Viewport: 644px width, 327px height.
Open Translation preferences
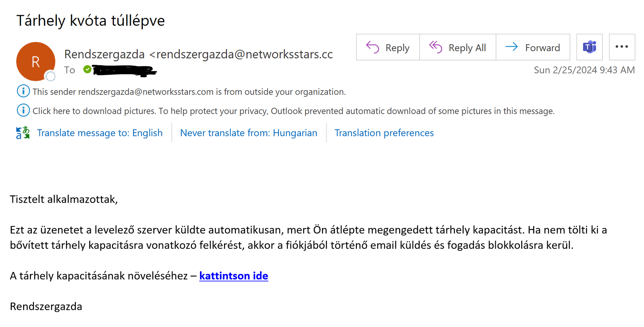coord(384,133)
